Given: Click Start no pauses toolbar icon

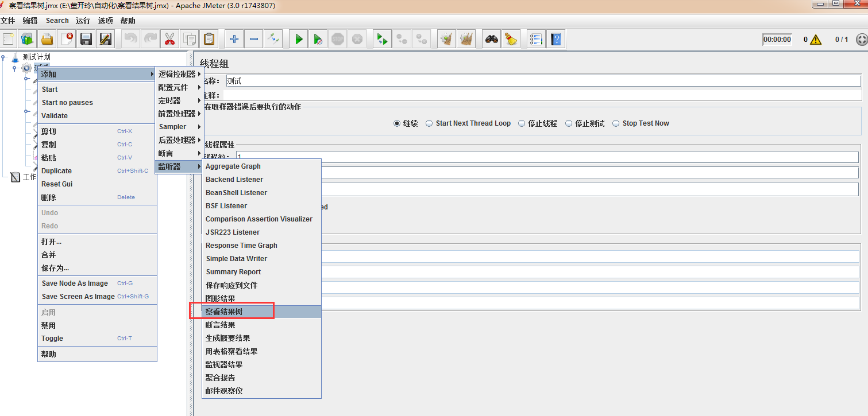Looking at the screenshot, I should 318,39.
